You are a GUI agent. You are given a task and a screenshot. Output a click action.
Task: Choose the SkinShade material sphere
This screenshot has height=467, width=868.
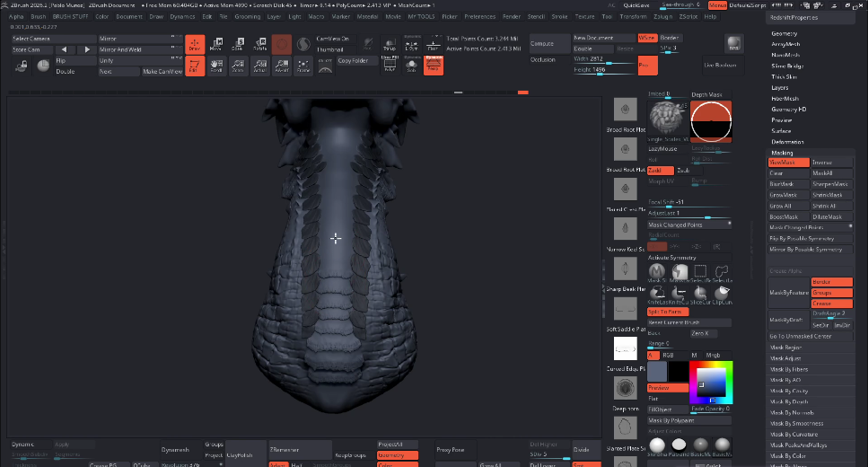pos(657,445)
